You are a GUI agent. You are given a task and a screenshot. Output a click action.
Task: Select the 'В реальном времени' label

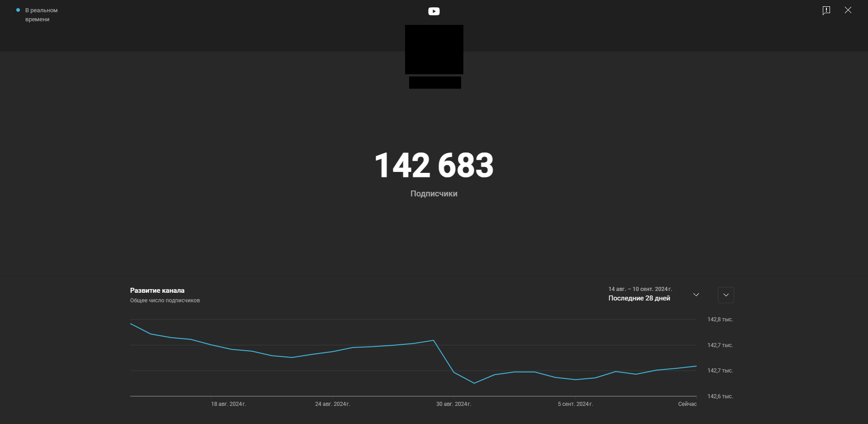click(42, 14)
